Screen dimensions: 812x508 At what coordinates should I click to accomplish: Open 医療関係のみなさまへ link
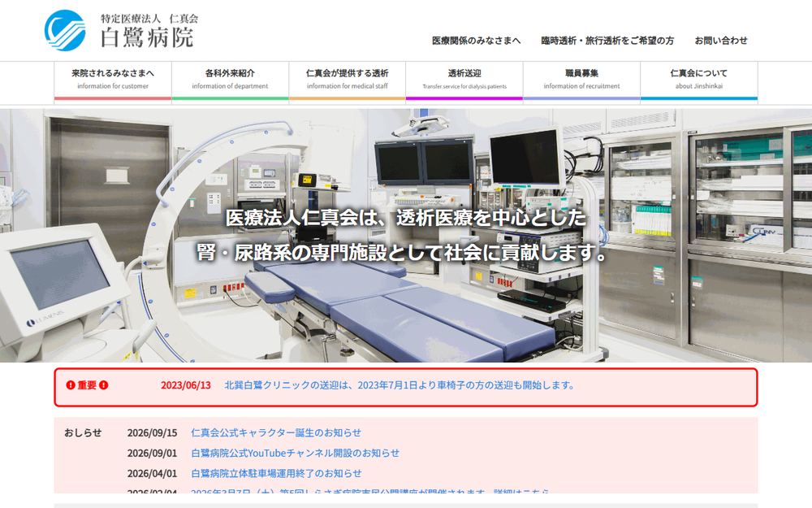[x=477, y=41]
